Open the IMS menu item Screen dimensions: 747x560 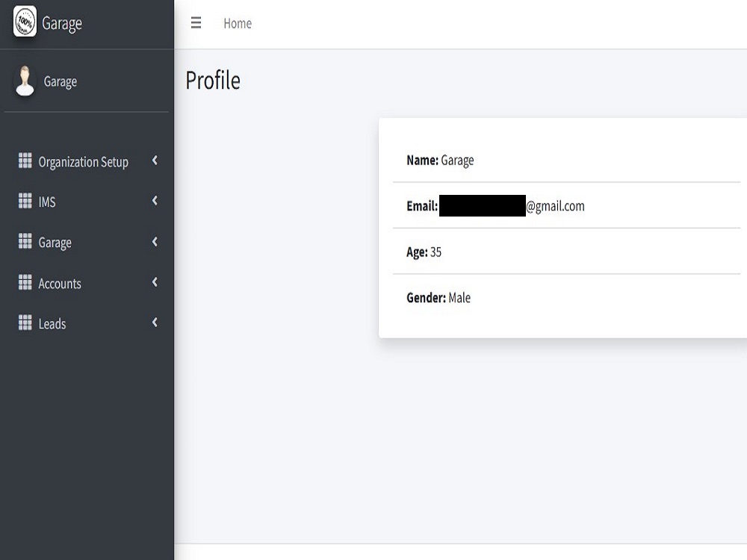87,202
